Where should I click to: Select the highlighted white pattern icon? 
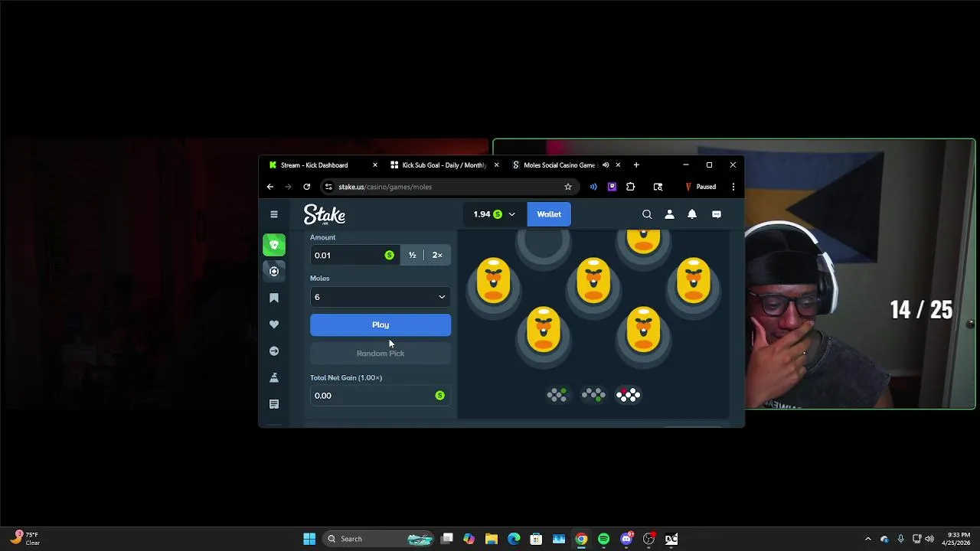click(628, 395)
